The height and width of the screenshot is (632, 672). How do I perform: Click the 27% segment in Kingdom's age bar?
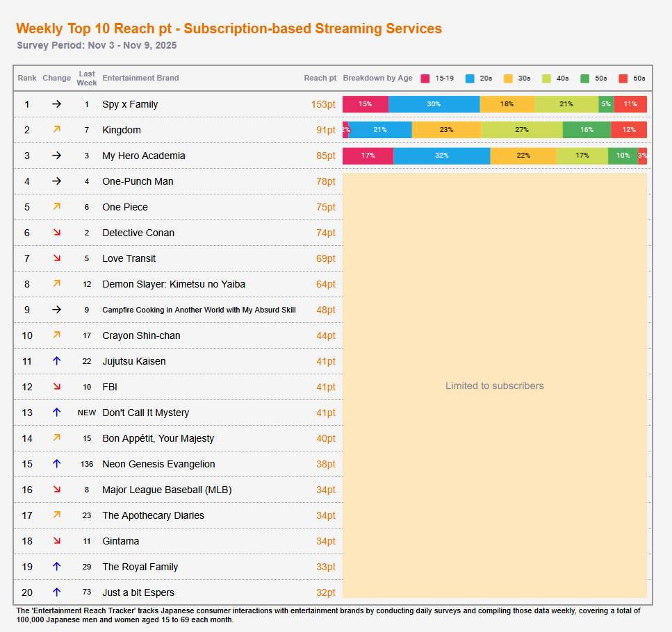coord(522,130)
